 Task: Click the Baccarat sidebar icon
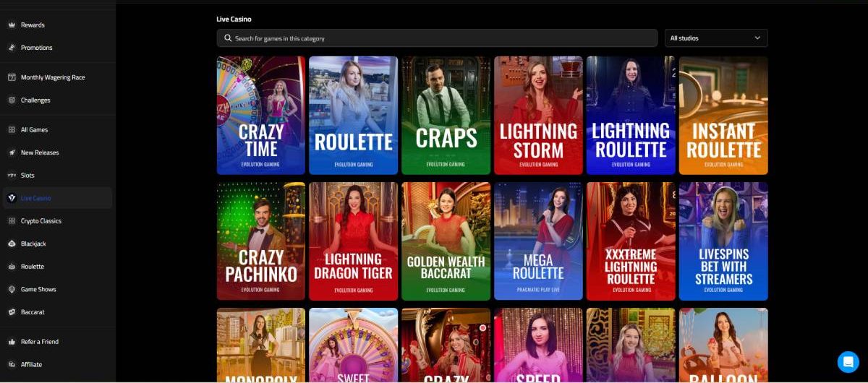click(x=12, y=312)
